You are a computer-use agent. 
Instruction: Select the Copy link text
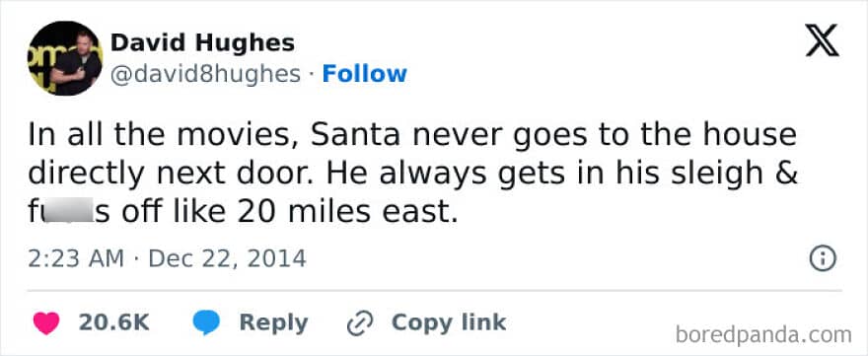coord(449,322)
